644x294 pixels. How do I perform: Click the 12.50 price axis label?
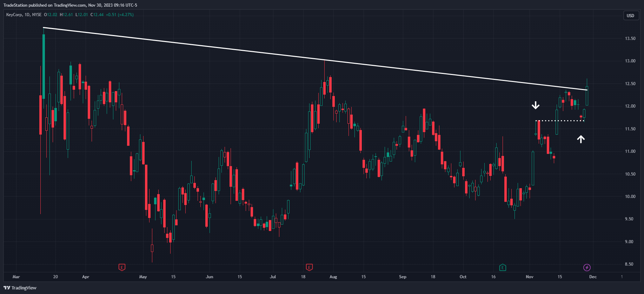click(630, 84)
